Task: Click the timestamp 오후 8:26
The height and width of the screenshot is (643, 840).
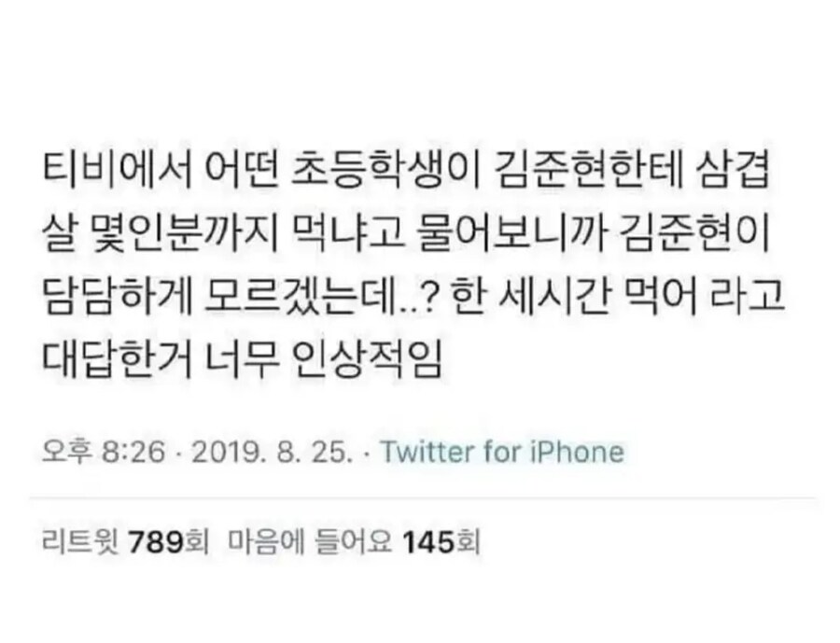Action: point(105,453)
